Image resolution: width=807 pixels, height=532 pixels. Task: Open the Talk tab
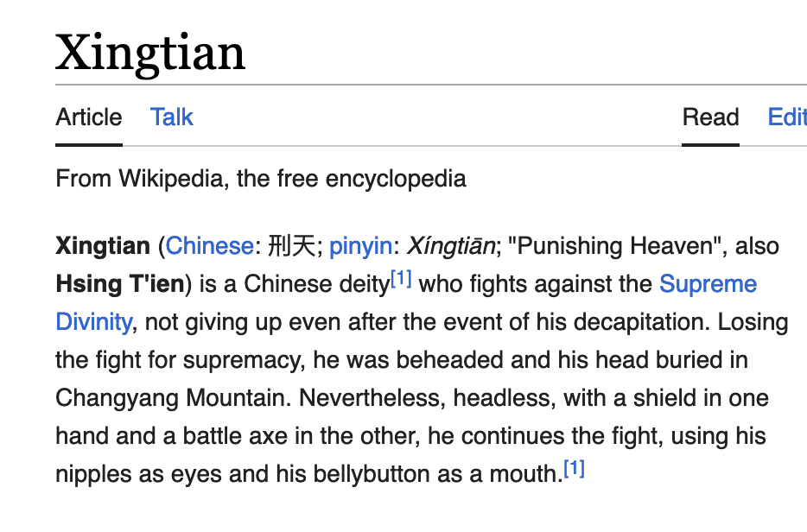(171, 117)
